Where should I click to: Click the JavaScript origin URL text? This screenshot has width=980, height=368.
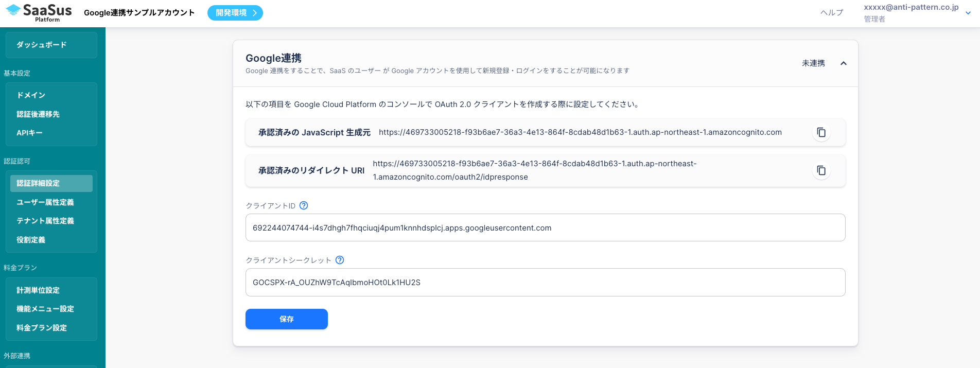pos(580,132)
